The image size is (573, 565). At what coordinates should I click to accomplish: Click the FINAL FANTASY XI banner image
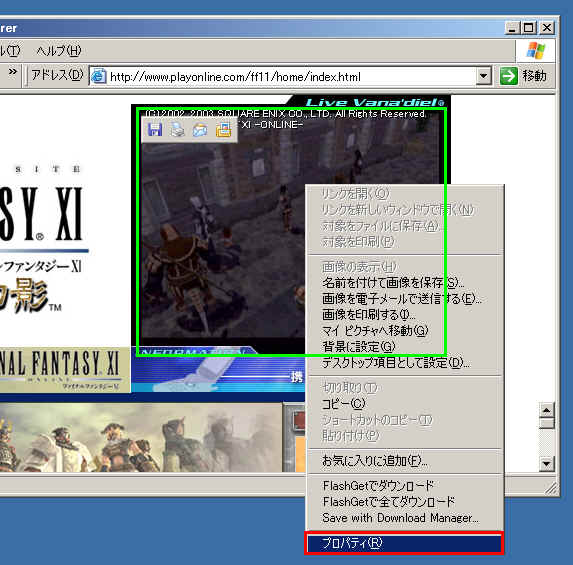click(65, 369)
